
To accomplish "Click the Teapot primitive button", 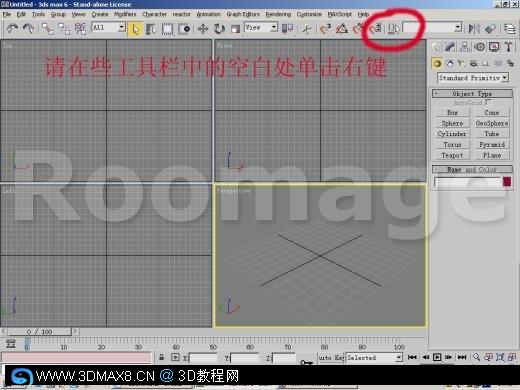I will pyautogui.click(x=452, y=155).
